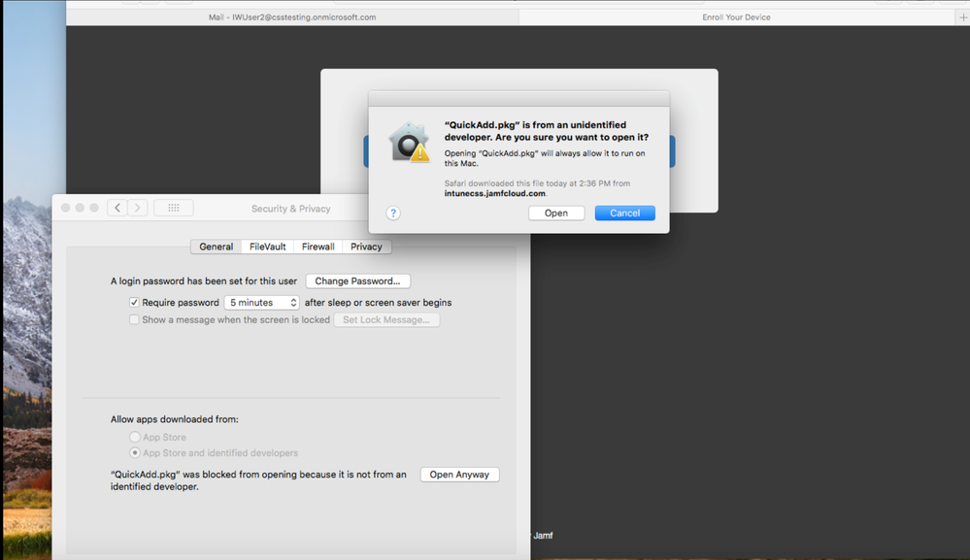Go forward in Security & Privacy window

click(138, 208)
